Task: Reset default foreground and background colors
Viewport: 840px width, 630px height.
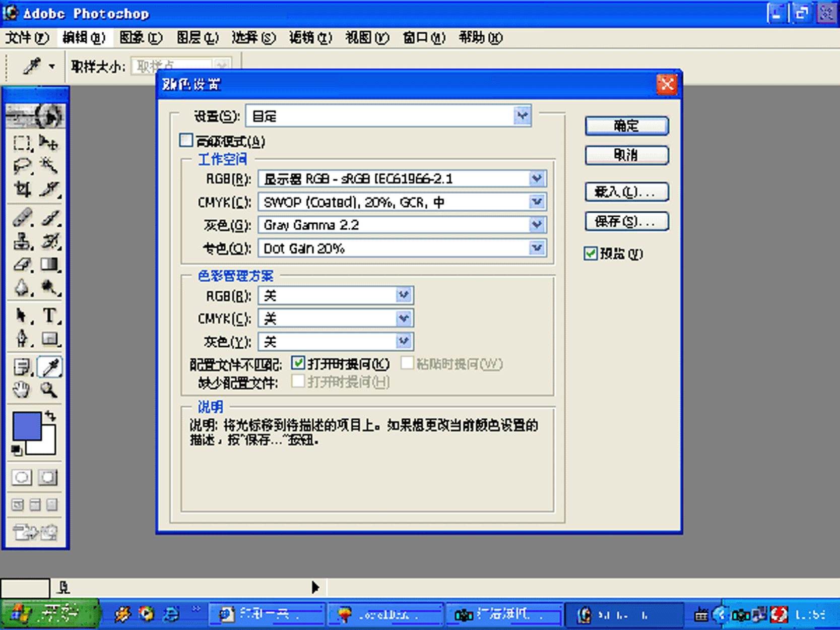Action: [x=17, y=450]
